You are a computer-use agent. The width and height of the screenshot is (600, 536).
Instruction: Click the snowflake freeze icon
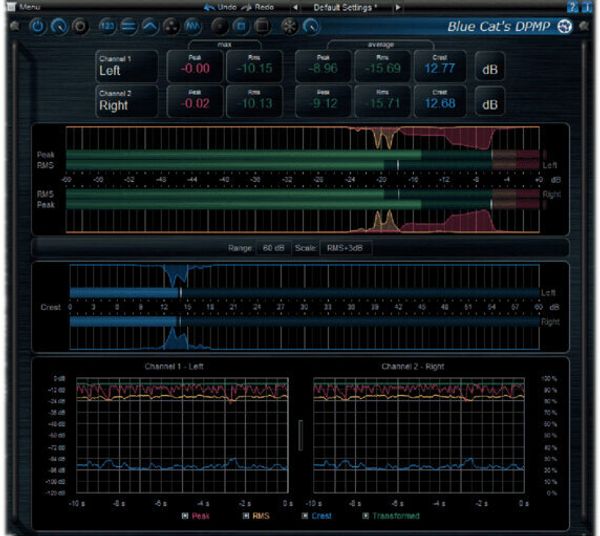pyautogui.click(x=289, y=26)
